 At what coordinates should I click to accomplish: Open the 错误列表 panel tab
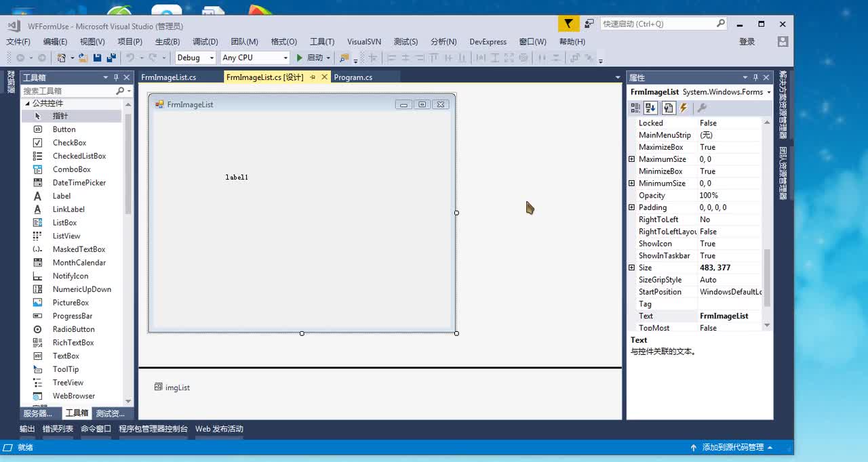click(58, 429)
